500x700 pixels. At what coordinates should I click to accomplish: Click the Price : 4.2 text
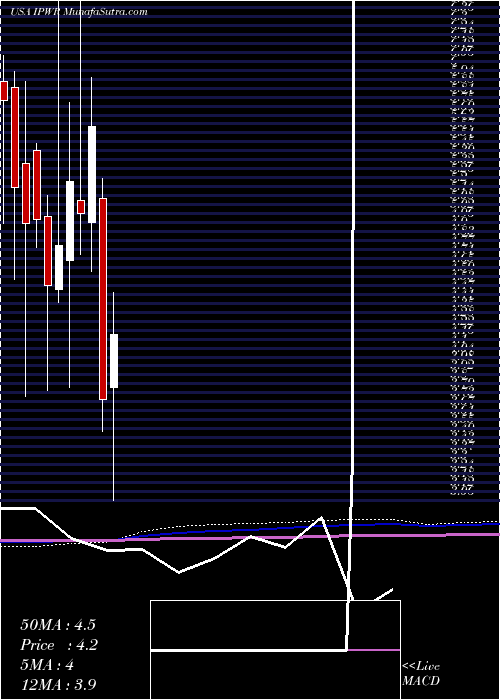pyautogui.click(x=59, y=645)
